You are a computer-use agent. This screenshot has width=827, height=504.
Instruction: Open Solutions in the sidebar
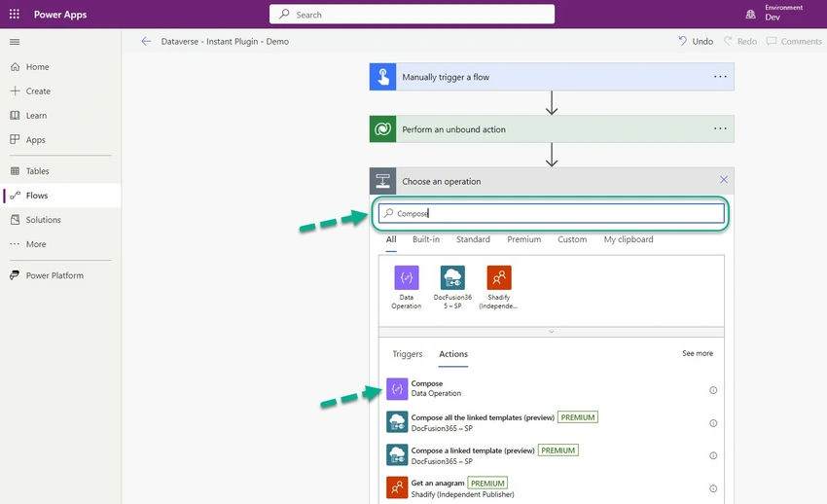point(60,220)
